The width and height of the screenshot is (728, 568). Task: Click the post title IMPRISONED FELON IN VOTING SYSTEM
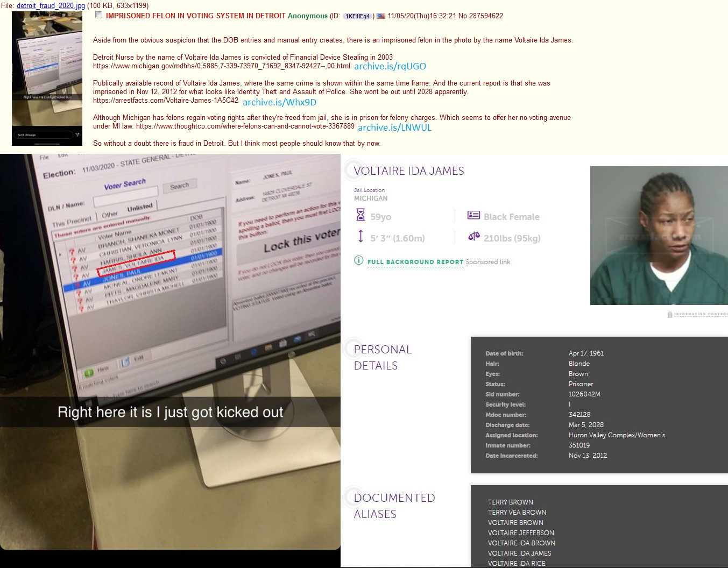point(196,16)
